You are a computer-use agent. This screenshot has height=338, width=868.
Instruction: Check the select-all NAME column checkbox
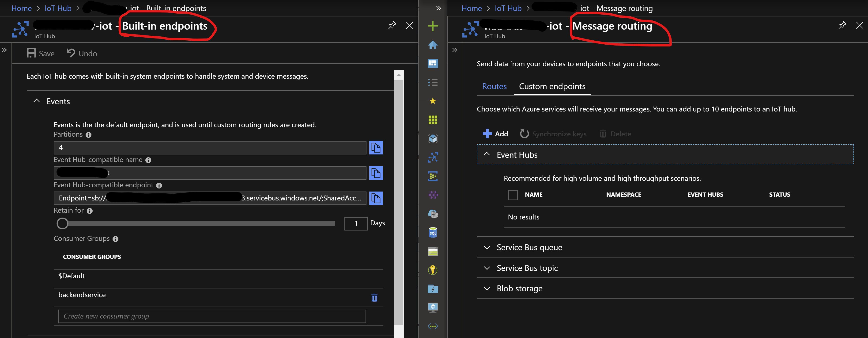[513, 195]
